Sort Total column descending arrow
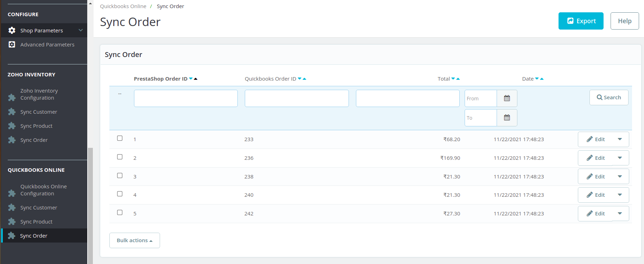The width and height of the screenshot is (644, 264). pos(453,78)
